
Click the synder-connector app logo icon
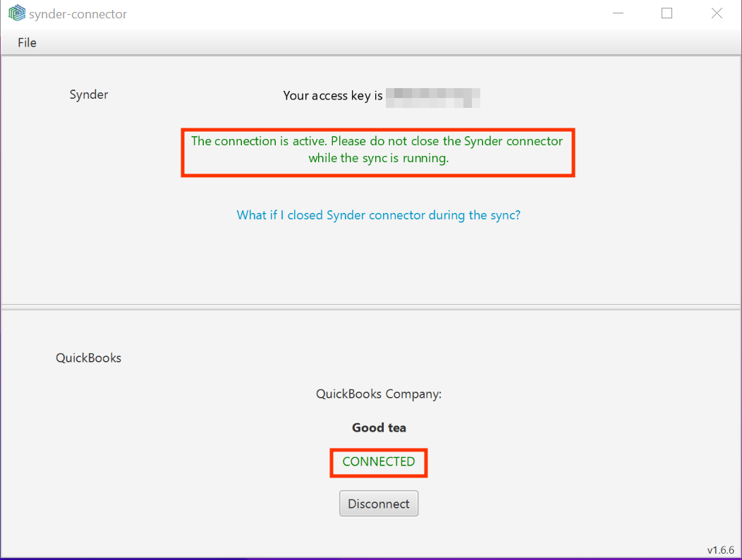pyautogui.click(x=17, y=13)
